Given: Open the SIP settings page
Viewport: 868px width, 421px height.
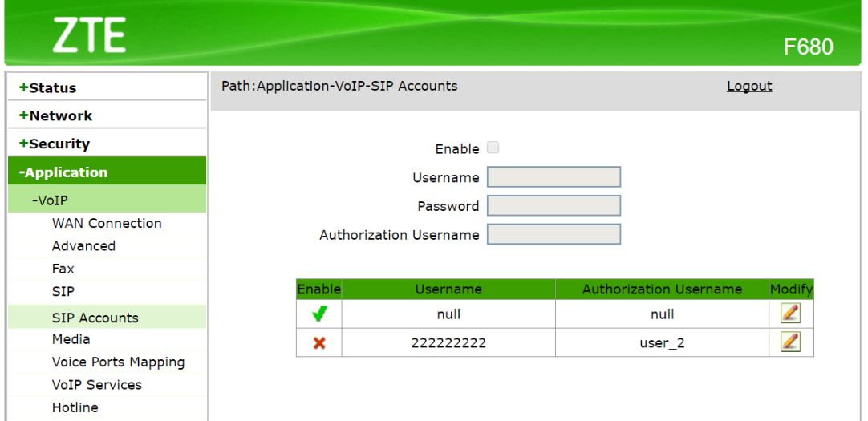Looking at the screenshot, I should (x=63, y=291).
